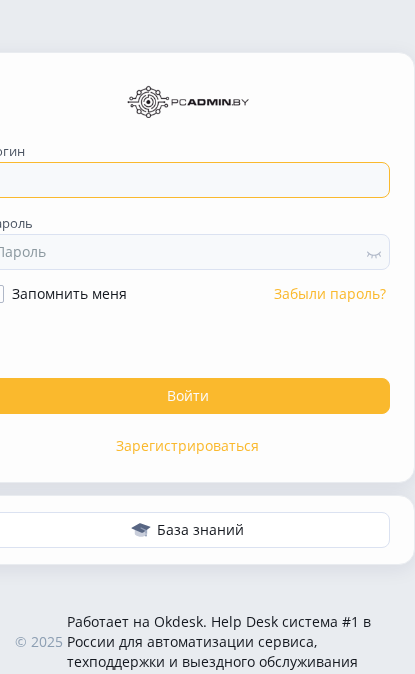The image size is (415, 674).
Task: Open the База знаний button
Action: 194,530
